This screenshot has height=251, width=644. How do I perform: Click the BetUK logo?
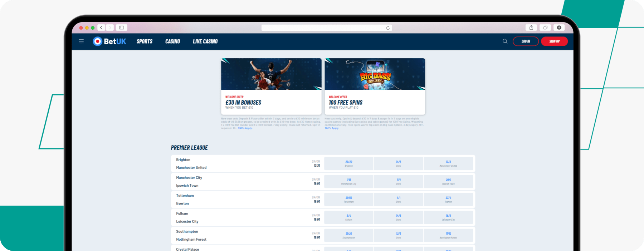[109, 41]
